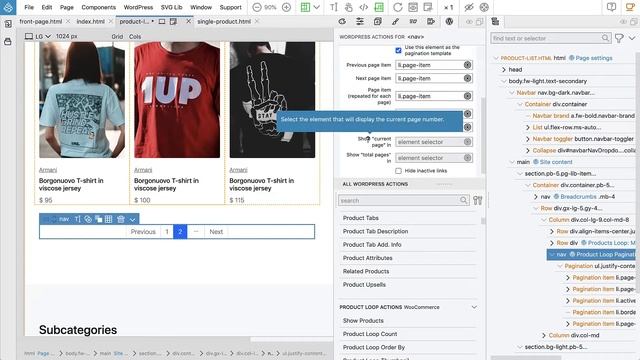This screenshot has height=360, width=640.
Task: Click the Next pagination link on page
Action: (216, 231)
